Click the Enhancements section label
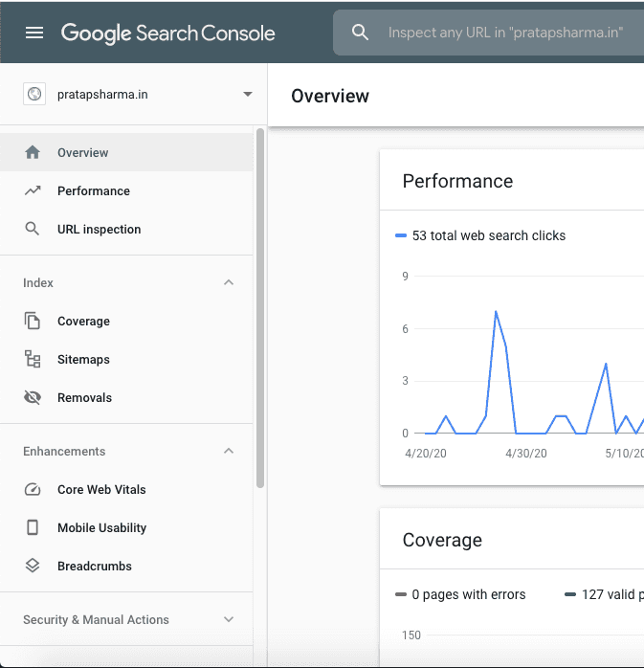This screenshot has width=644, height=668. click(x=64, y=451)
